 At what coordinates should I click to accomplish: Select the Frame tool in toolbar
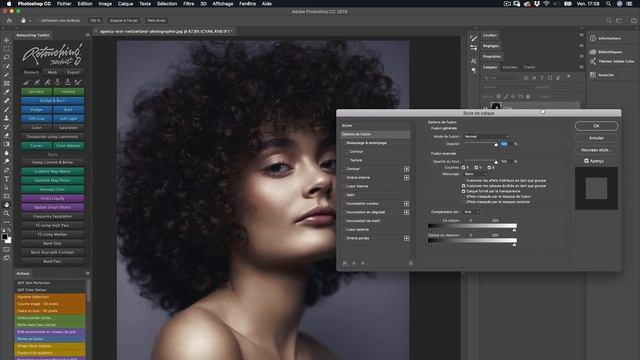[7, 83]
